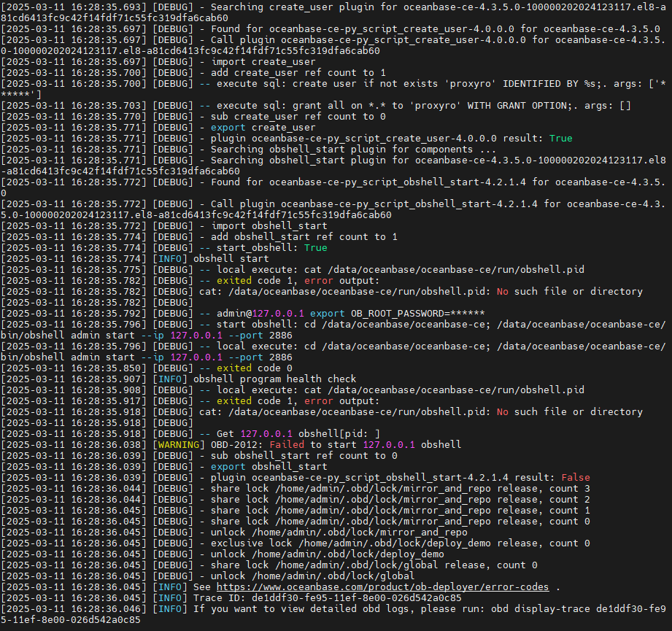
Task: Click 'add obshell_start ref count to 1'
Action: coord(304,237)
